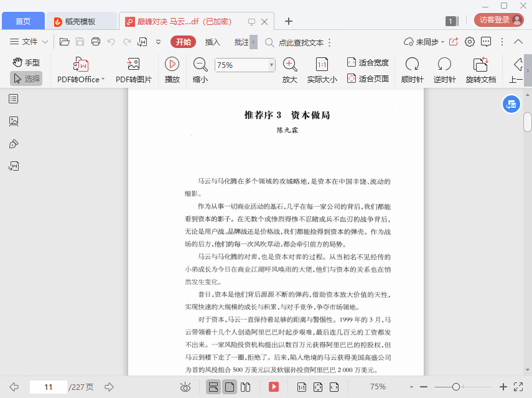
Task: Switch to the 批注 ribbon tab
Action: click(x=241, y=42)
